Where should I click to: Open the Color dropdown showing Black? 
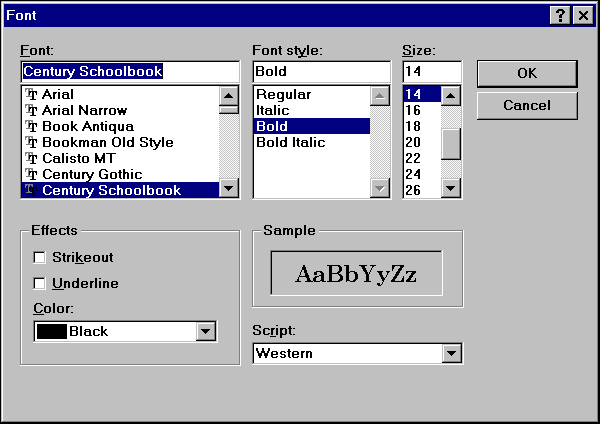click(207, 331)
